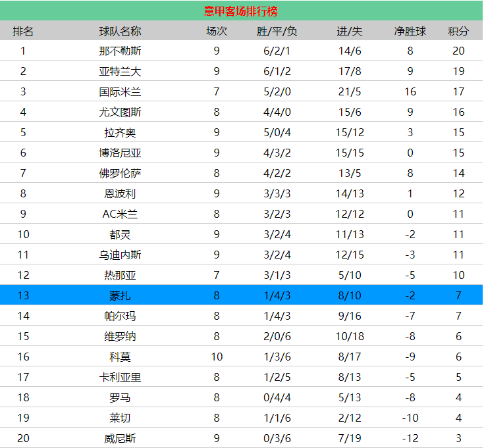This screenshot has height=448, width=484.
Task: Sort by the 净胜球 column header
Action: pyautogui.click(x=410, y=31)
